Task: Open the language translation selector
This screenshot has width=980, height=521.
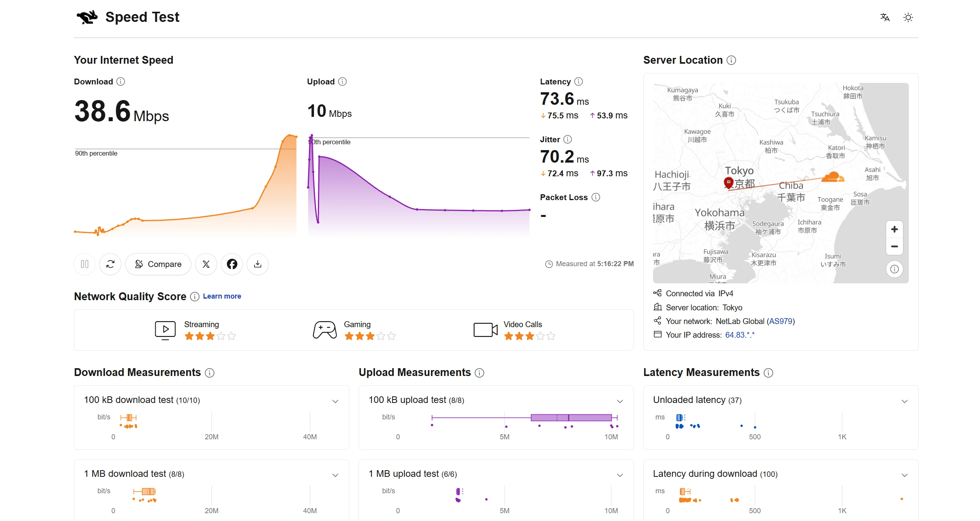Action: click(885, 17)
